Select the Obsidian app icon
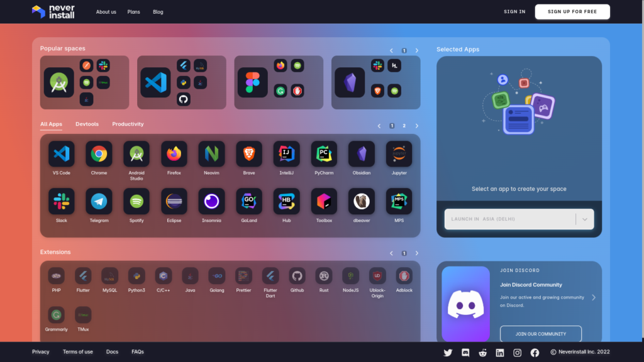 click(x=362, y=154)
